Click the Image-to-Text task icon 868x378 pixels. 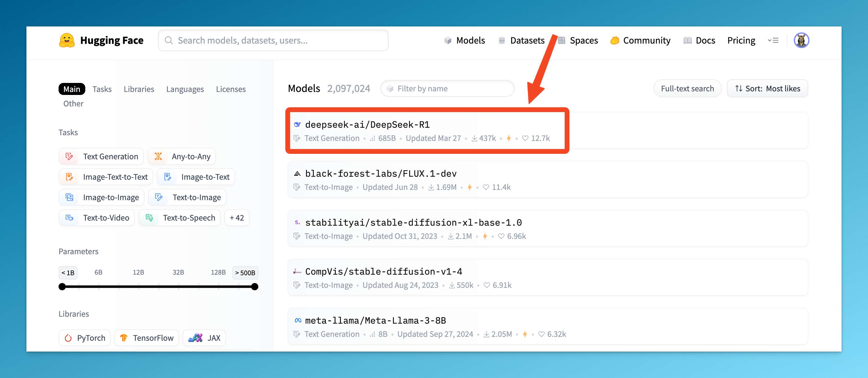click(168, 177)
